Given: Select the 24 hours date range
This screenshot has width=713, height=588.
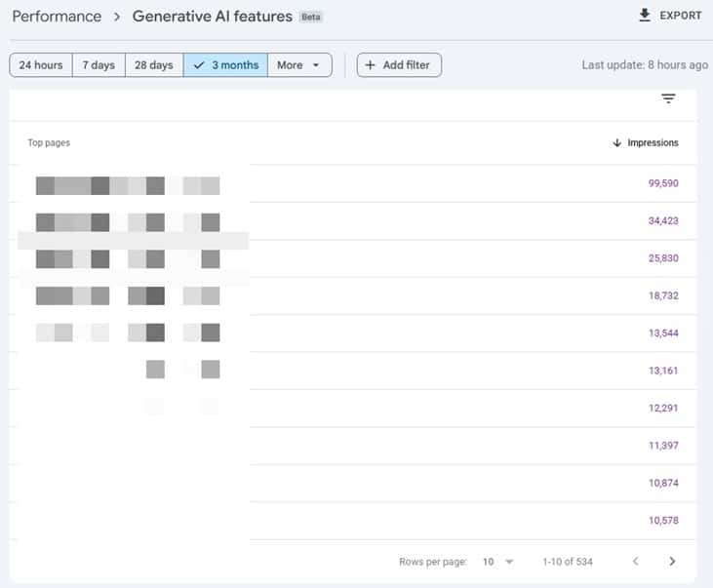Looking at the screenshot, I should tap(41, 65).
